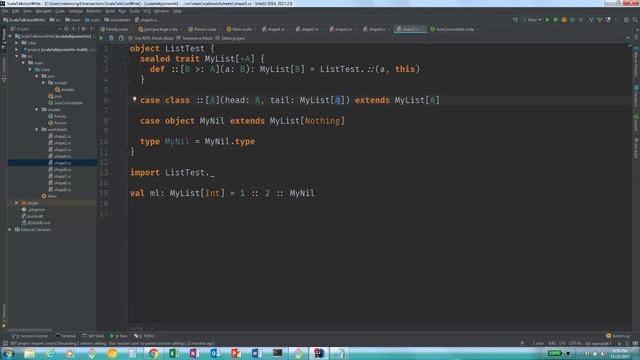Screen dimensions: 640x360
Task: Open Outlook from the taskbar
Action: coord(215,353)
